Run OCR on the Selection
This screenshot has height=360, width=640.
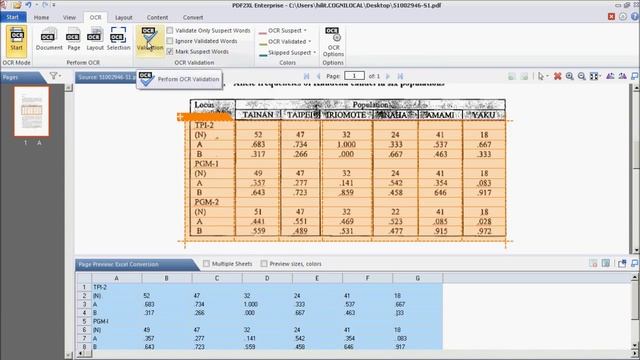[x=118, y=39]
